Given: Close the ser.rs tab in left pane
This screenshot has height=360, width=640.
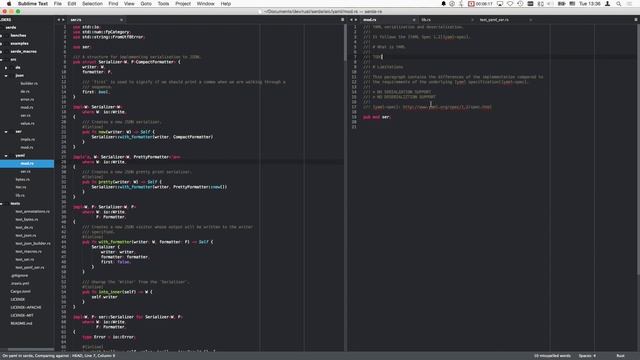Looking at the screenshot, I should click(121, 20).
